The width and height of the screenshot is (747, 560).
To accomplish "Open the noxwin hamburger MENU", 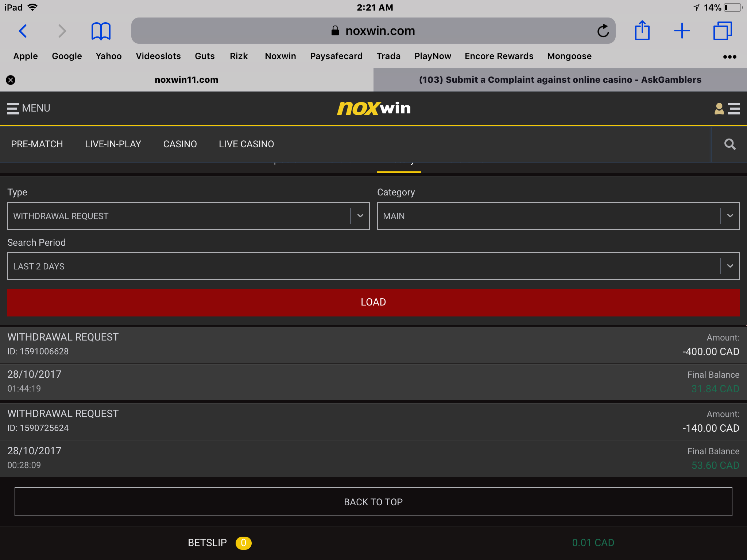I will [x=28, y=108].
